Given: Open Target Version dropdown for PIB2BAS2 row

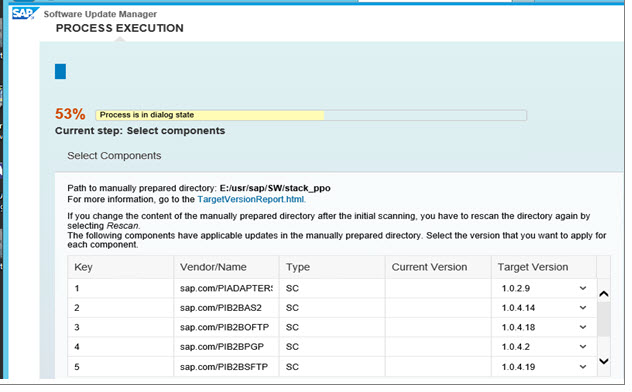Looking at the screenshot, I should tap(582, 307).
